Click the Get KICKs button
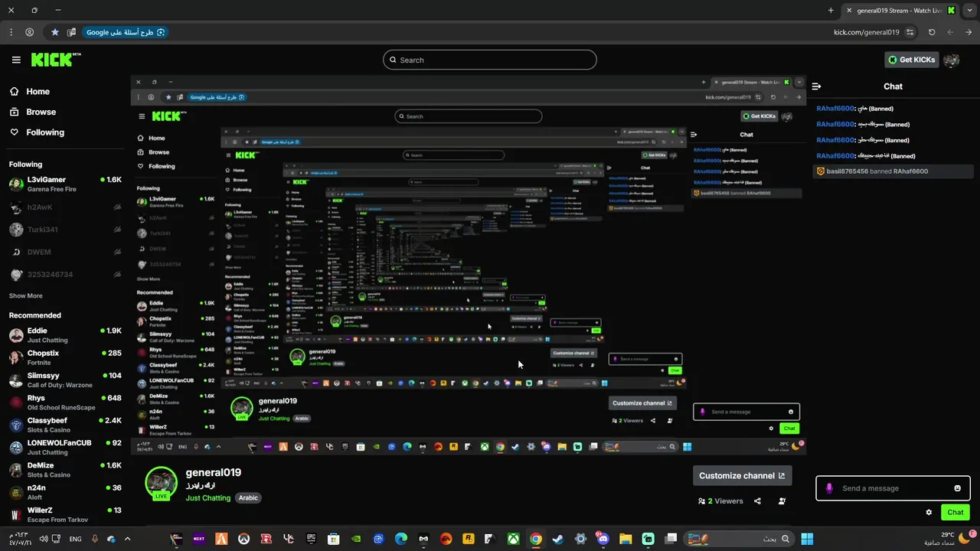 (911, 60)
